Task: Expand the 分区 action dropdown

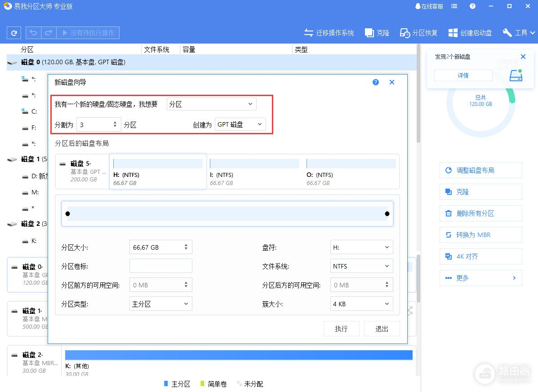Action: [211, 104]
